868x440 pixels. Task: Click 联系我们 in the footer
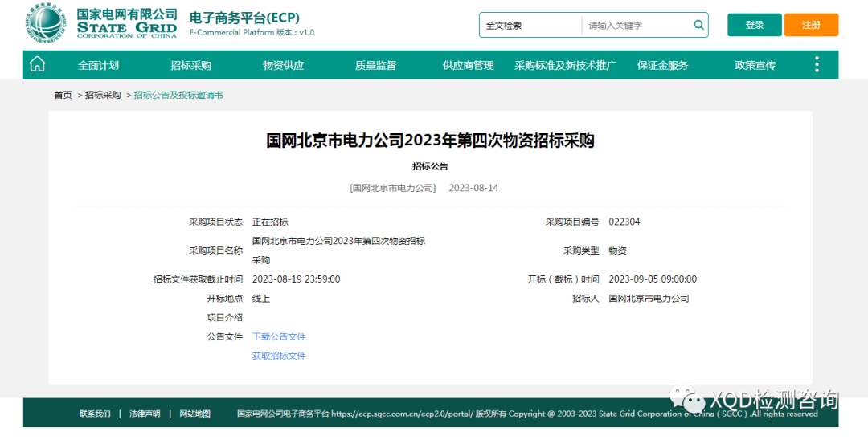click(95, 414)
